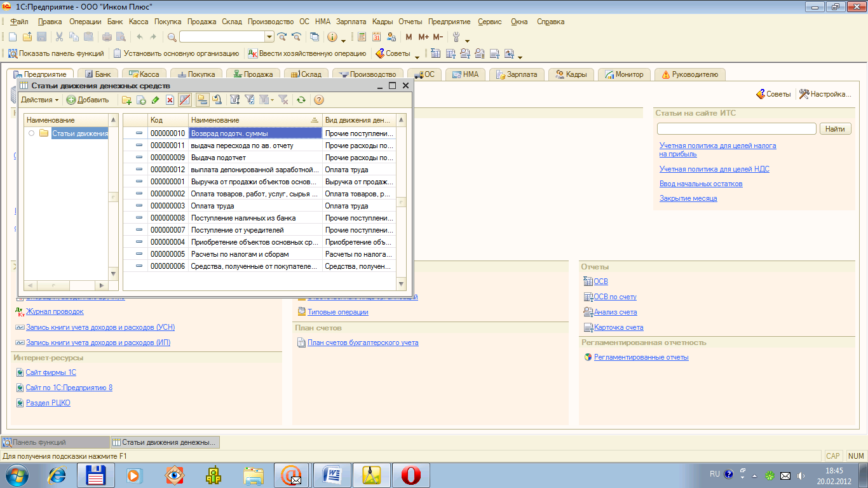This screenshot has width=868, height=488.
Task: Click the tree panel horizontal scrollbar
Action: (x=66, y=286)
